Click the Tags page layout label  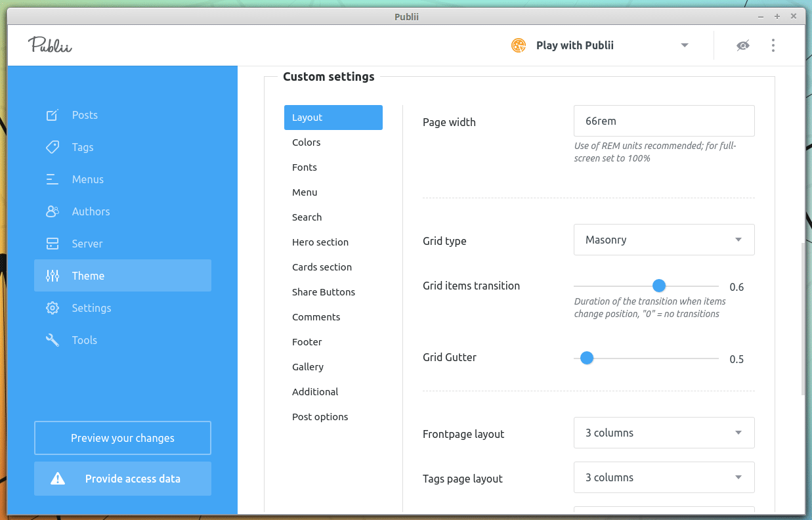(x=463, y=479)
